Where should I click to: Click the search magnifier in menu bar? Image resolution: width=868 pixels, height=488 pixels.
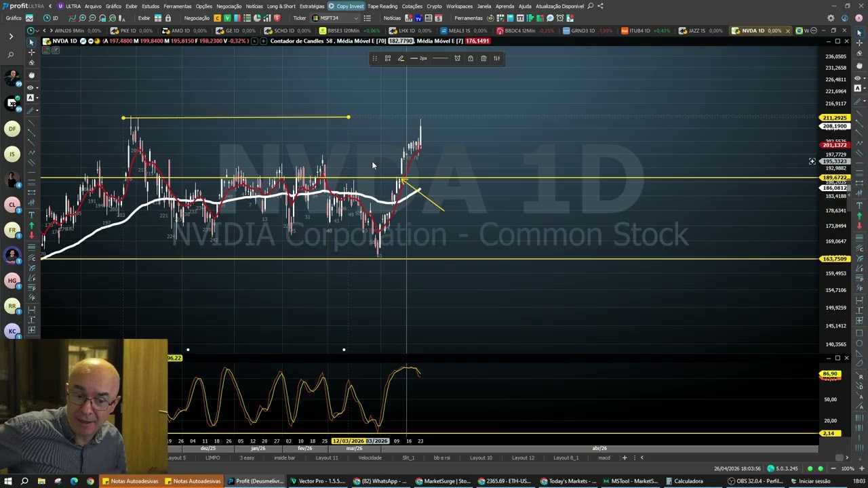coord(591,6)
